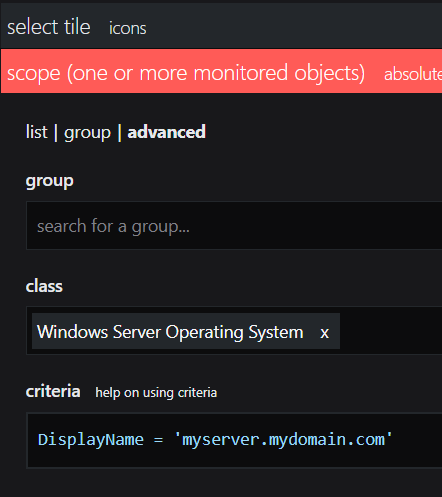Click the search for a group field

tap(234, 226)
